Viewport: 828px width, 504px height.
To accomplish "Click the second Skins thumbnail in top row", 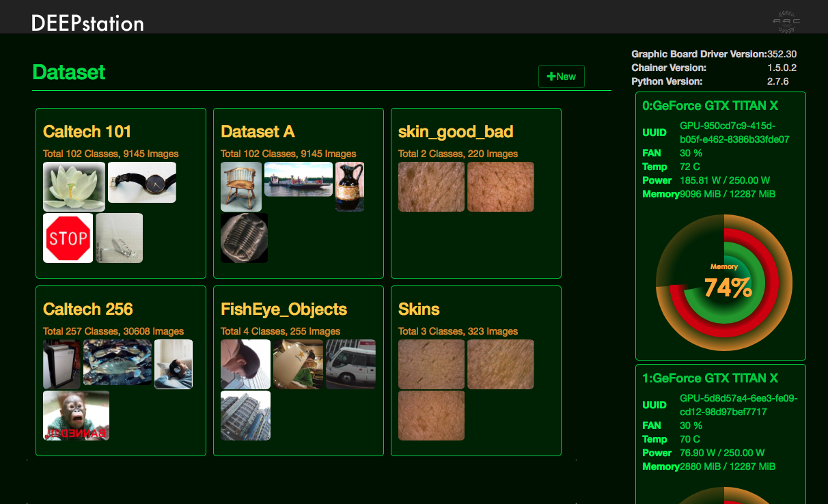I will click(x=501, y=364).
